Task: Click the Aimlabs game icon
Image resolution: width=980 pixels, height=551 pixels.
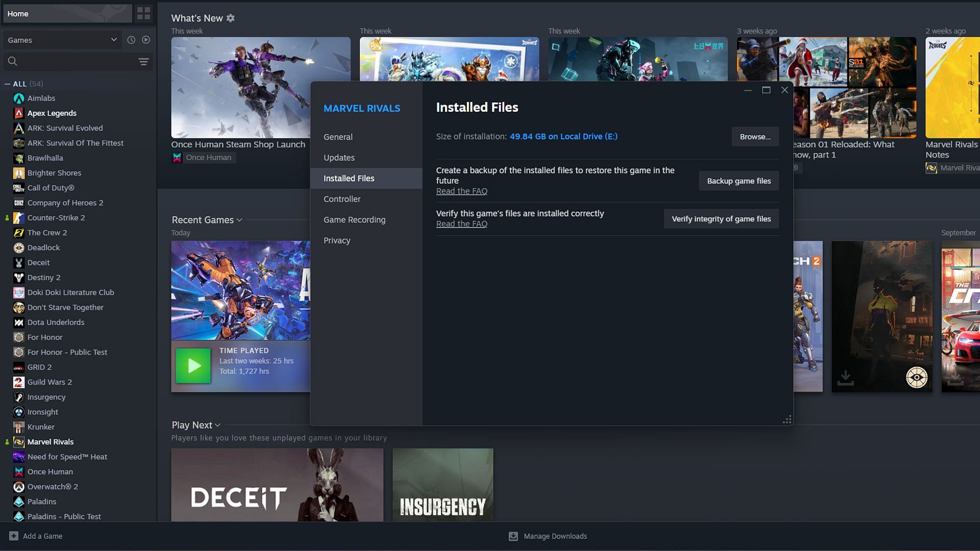Action: point(19,98)
